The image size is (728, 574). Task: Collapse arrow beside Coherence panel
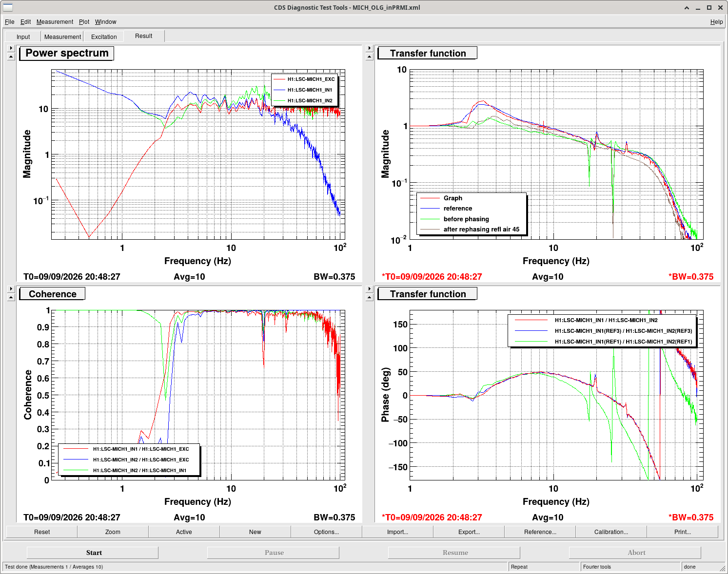point(11,297)
